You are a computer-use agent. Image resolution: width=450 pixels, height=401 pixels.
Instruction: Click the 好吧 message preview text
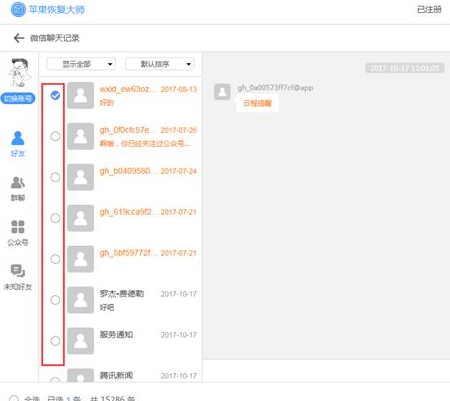coord(107,307)
